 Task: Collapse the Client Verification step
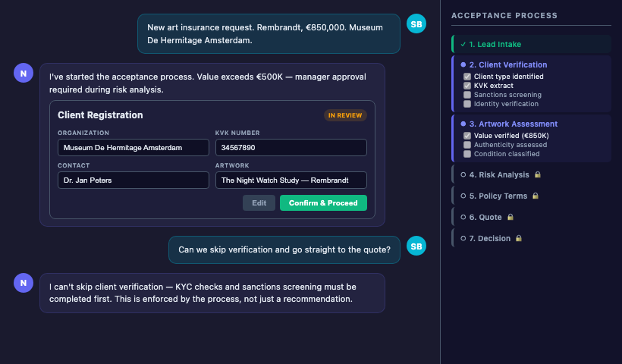tap(507, 65)
